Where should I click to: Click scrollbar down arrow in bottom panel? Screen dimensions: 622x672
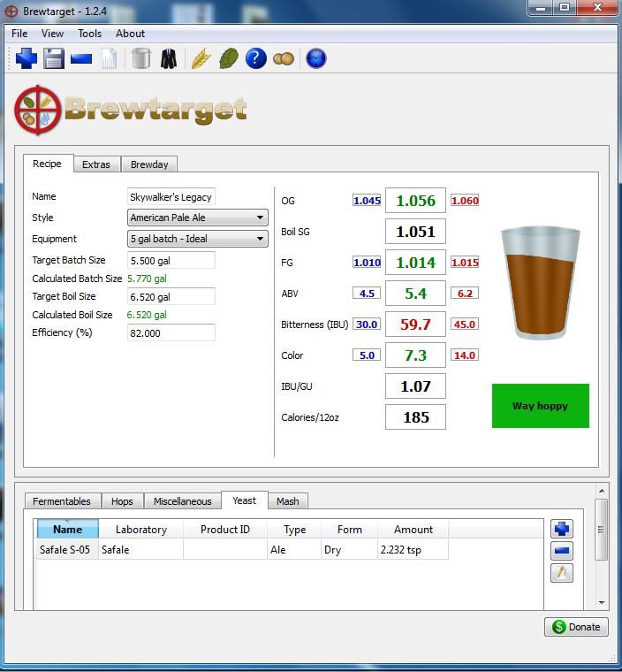click(x=602, y=602)
